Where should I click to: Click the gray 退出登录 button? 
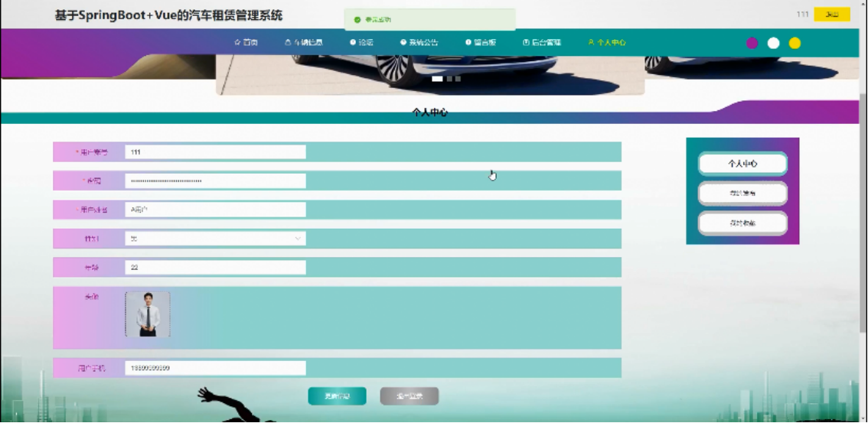pyautogui.click(x=409, y=396)
